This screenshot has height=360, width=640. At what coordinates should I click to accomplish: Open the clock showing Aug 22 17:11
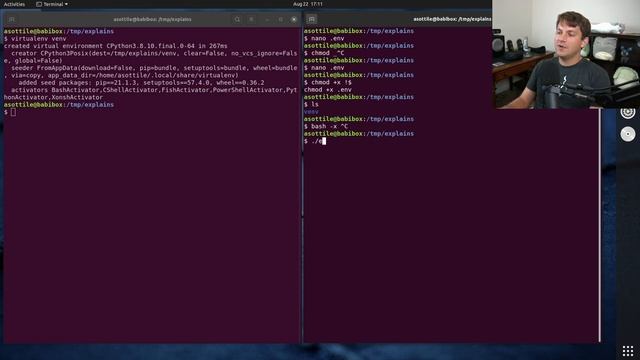[308, 4]
